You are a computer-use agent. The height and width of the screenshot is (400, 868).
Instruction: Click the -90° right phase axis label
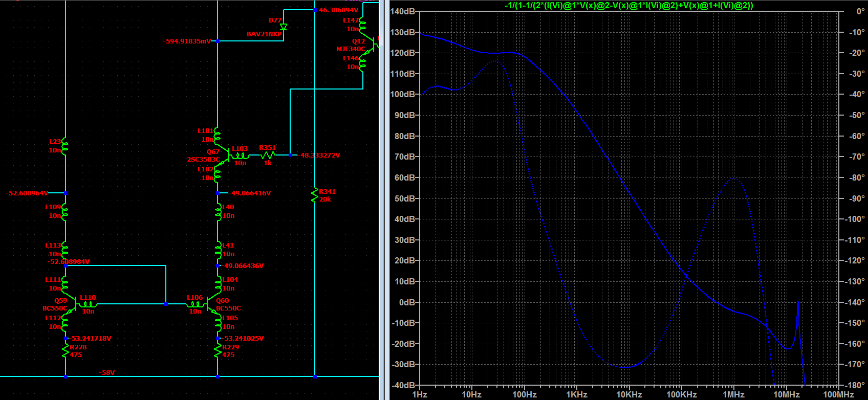pos(856,198)
